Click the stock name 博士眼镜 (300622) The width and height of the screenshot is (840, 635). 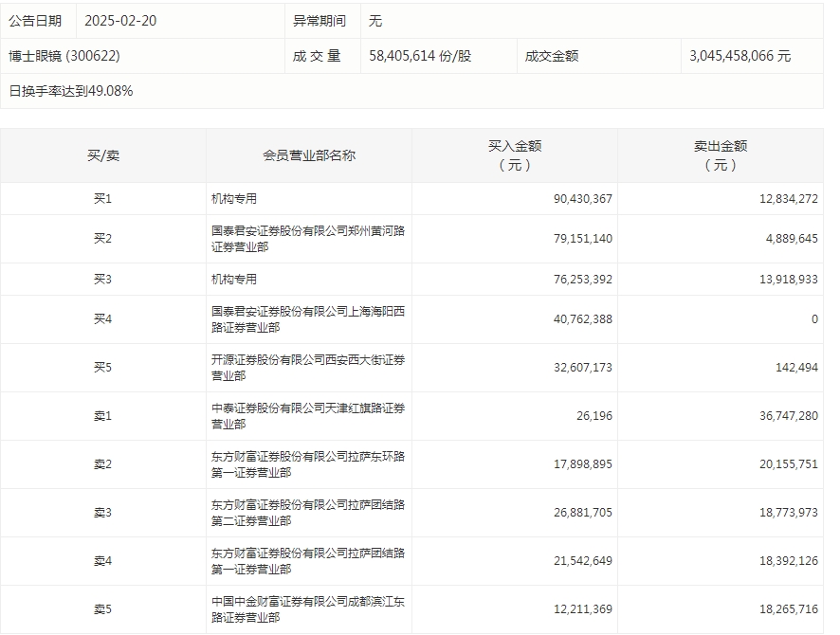tap(64, 56)
